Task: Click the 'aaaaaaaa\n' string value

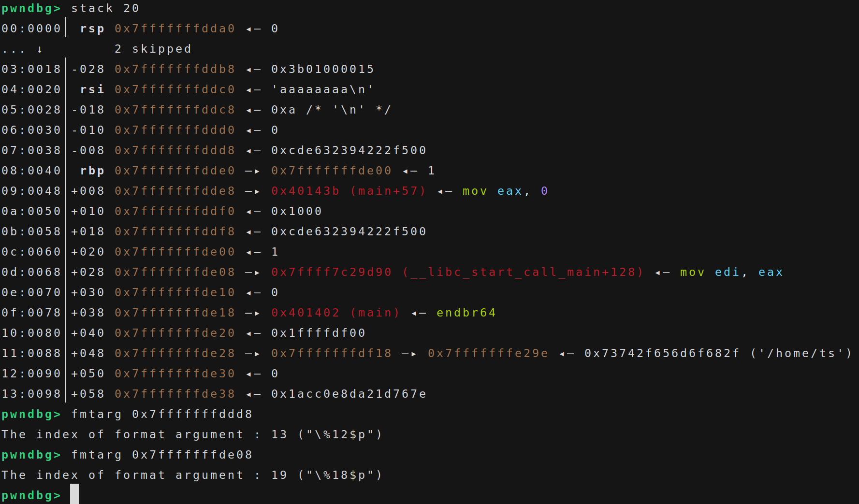Action: [x=322, y=90]
